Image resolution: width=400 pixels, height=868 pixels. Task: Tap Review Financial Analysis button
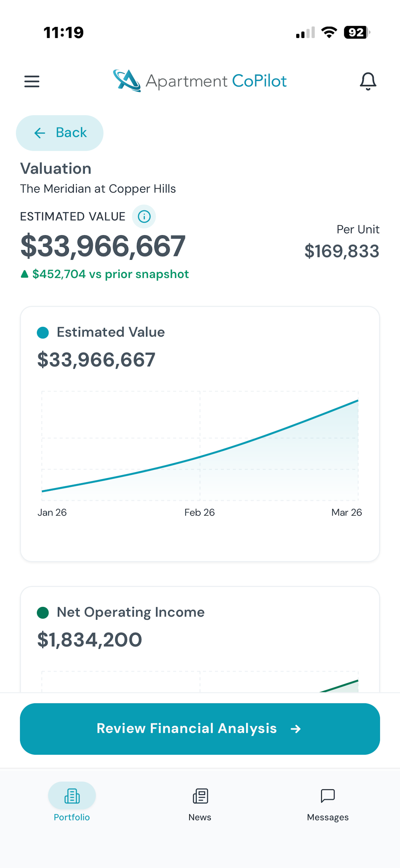(x=200, y=728)
